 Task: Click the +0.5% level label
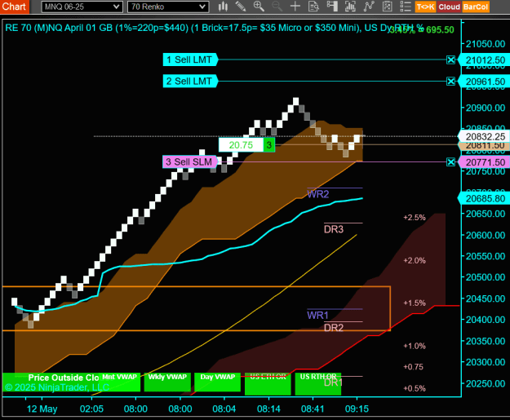pos(415,388)
